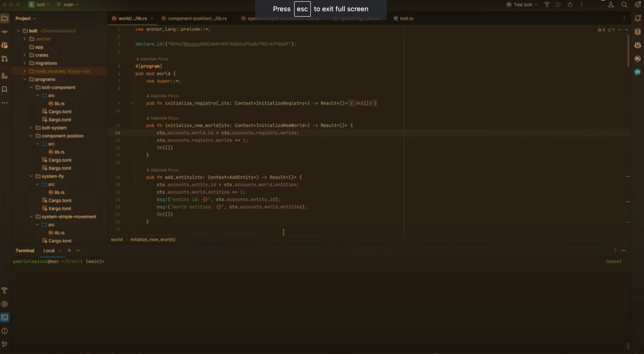Collapse the bolt-component folder
This screenshot has width=644, height=354.
tap(31, 88)
